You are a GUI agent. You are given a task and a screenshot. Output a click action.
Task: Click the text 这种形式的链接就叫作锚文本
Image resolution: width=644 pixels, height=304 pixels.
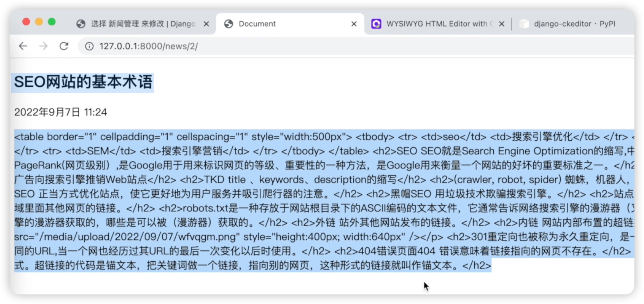(x=385, y=265)
